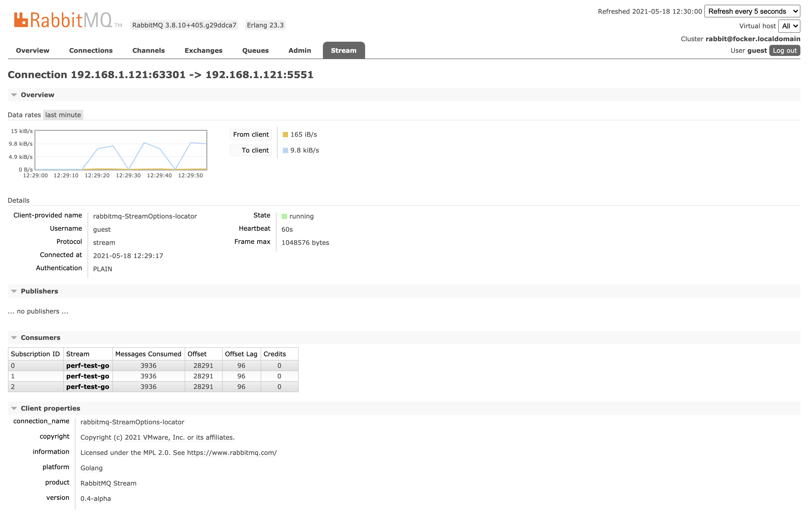Click the yellow From client swatch

[x=285, y=135]
